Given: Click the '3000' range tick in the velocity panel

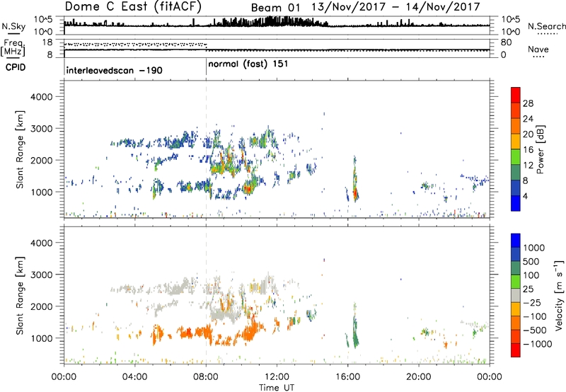Looking at the screenshot, I should 41,275.
